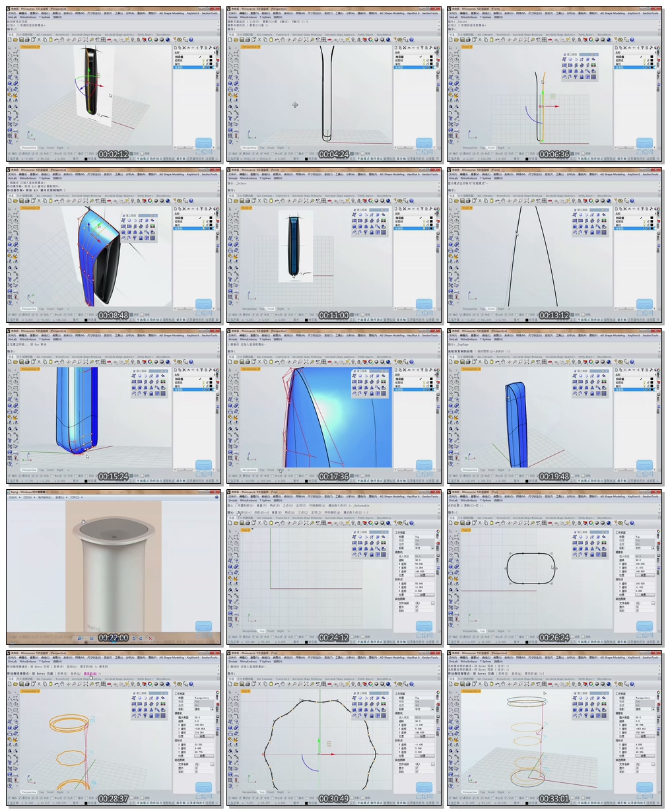Open 投影 dropdown arrow in the 00:26:24 frame
The image size is (668, 812).
click(x=653, y=548)
